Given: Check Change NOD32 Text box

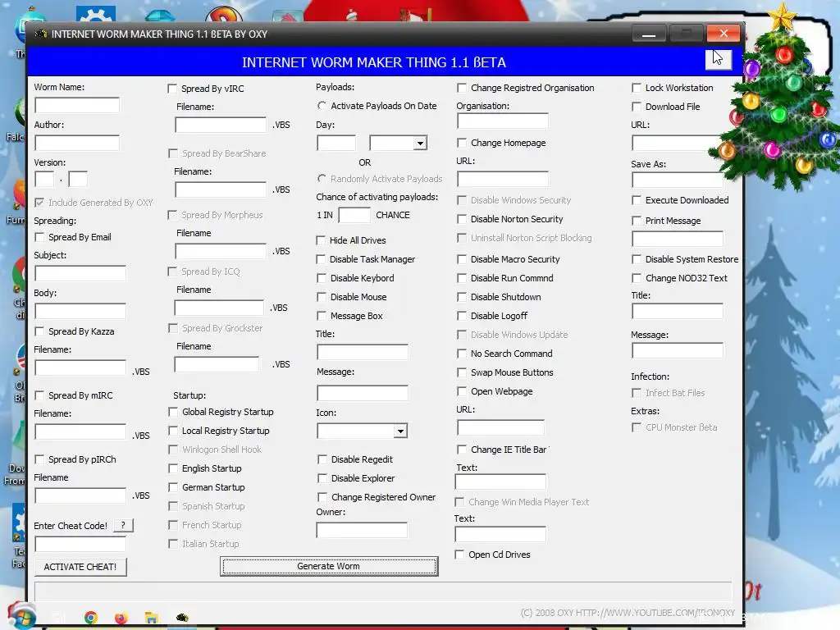Looking at the screenshot, I should click(637, 279).
